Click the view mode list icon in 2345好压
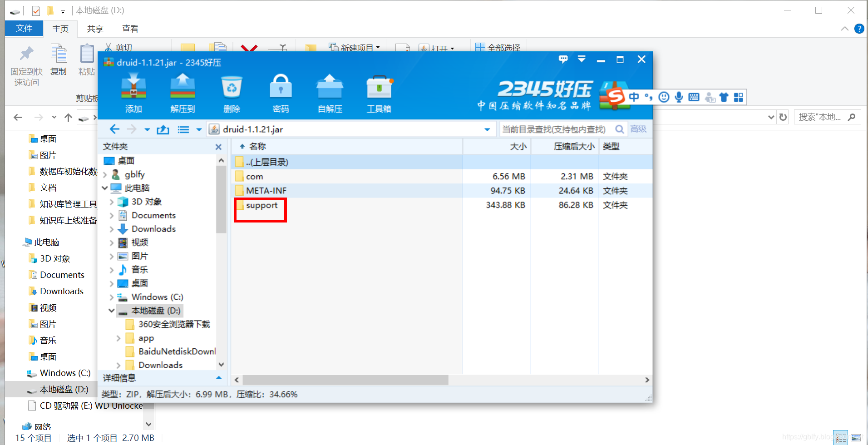This screenshot has height=445, width=868. (183, 130)
